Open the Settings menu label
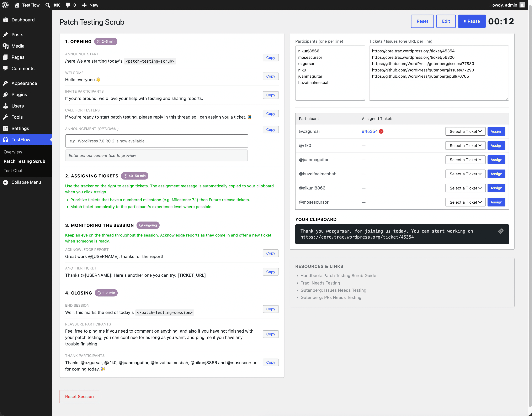The image size is (532, 416). pos(20,128)
